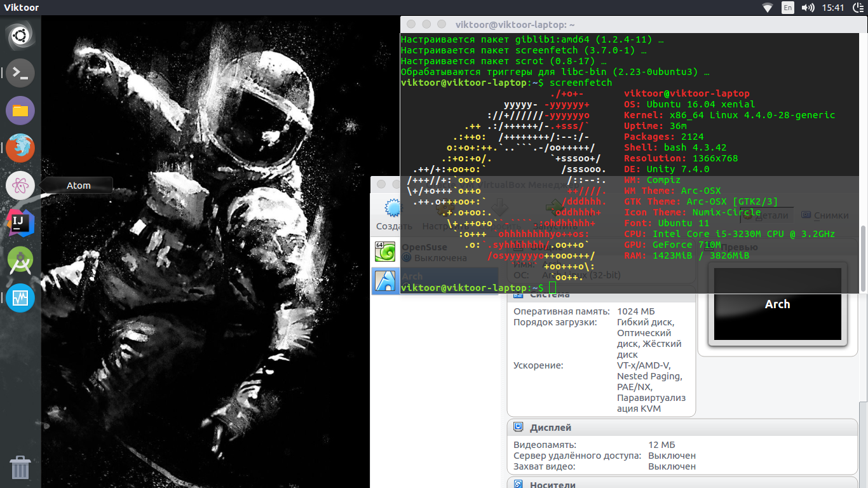Click the Kernel x86_64 Linux line
Viewport: 868px width, 488px height.
[x=729, y=115]
